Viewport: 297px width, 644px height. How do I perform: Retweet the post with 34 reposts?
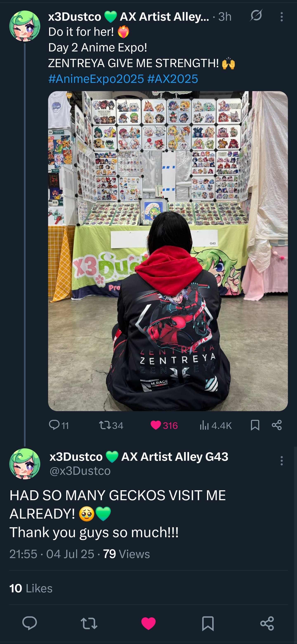coord(111,425)
